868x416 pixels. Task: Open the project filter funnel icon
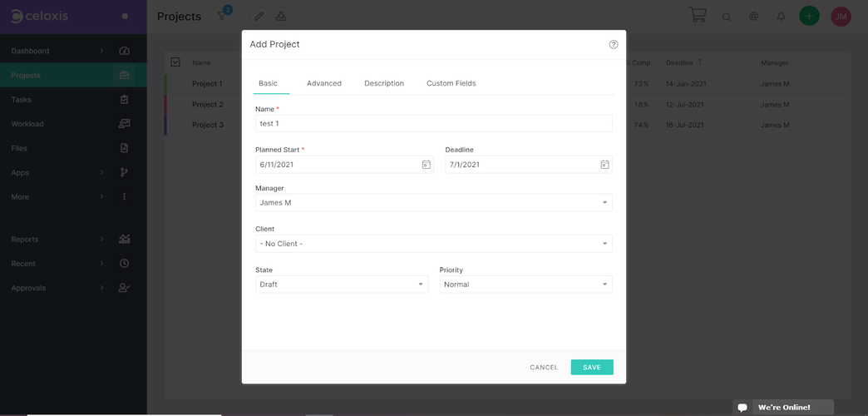tap(222, 17)
